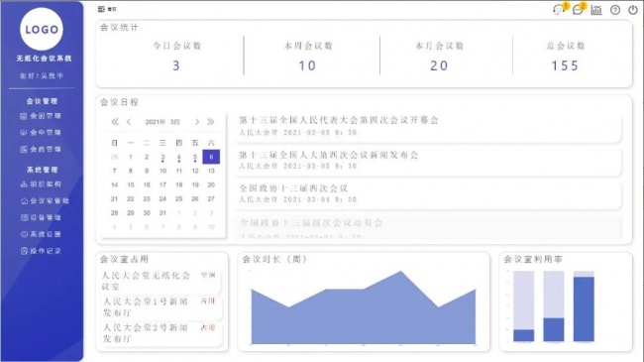This screenshot has width=644, height=362.
Task: Select March 31 in the calendar
Action: point(162,212)
